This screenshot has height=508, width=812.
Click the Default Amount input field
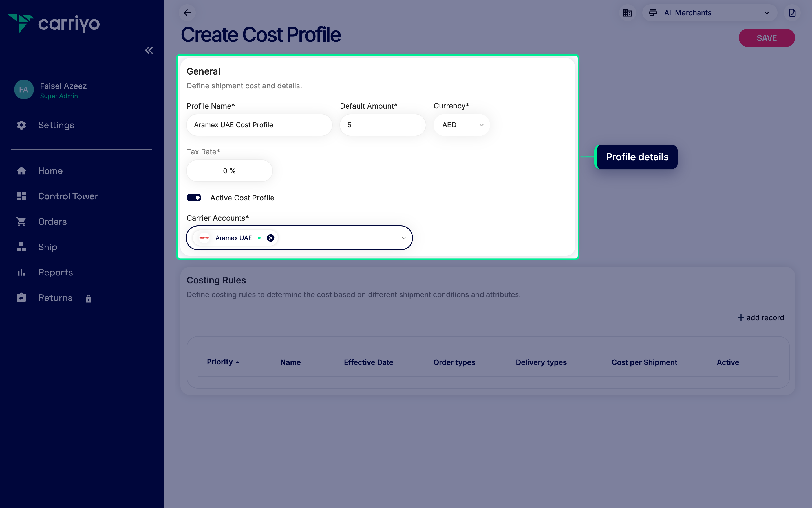(x=383, y=125)
